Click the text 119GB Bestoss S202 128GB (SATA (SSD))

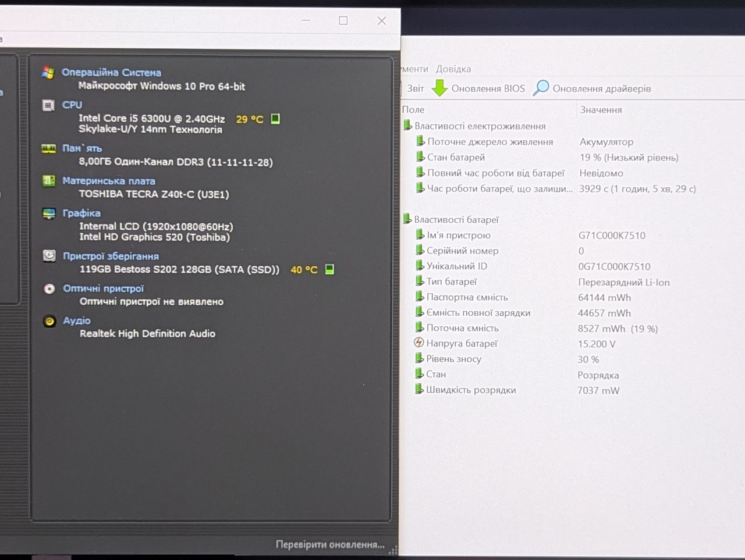pyautogui.click(x=179, y=269)
